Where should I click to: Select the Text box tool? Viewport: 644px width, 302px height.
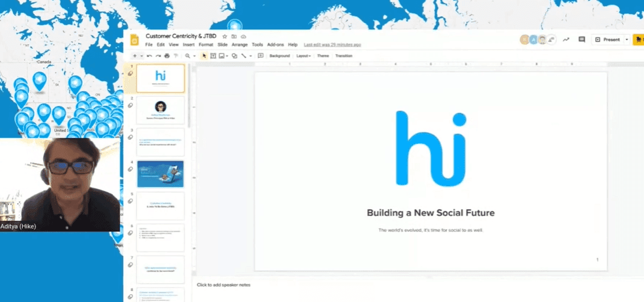click(213, 56)
